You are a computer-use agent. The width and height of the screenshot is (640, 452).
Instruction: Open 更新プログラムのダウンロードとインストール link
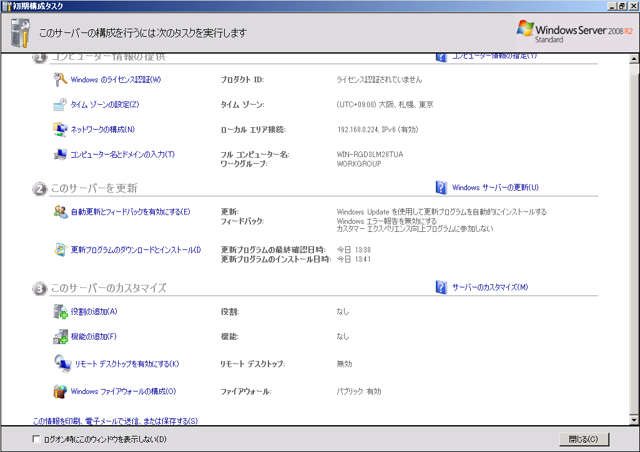click(x=136, y=249)
